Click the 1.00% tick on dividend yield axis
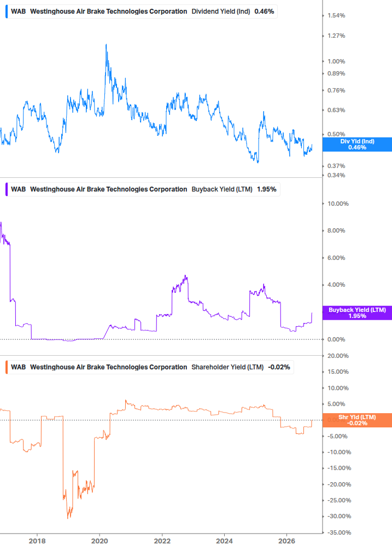 coord(336,61)
